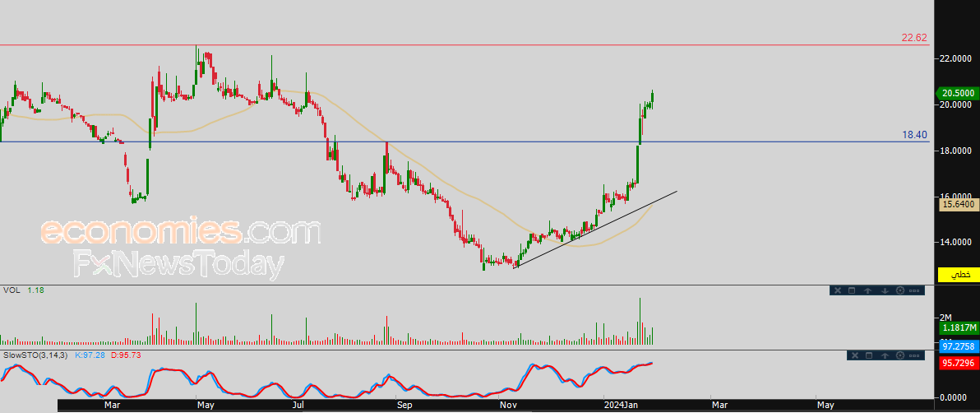
Task: Move the VOL panel down
Action: coord(885,290)
